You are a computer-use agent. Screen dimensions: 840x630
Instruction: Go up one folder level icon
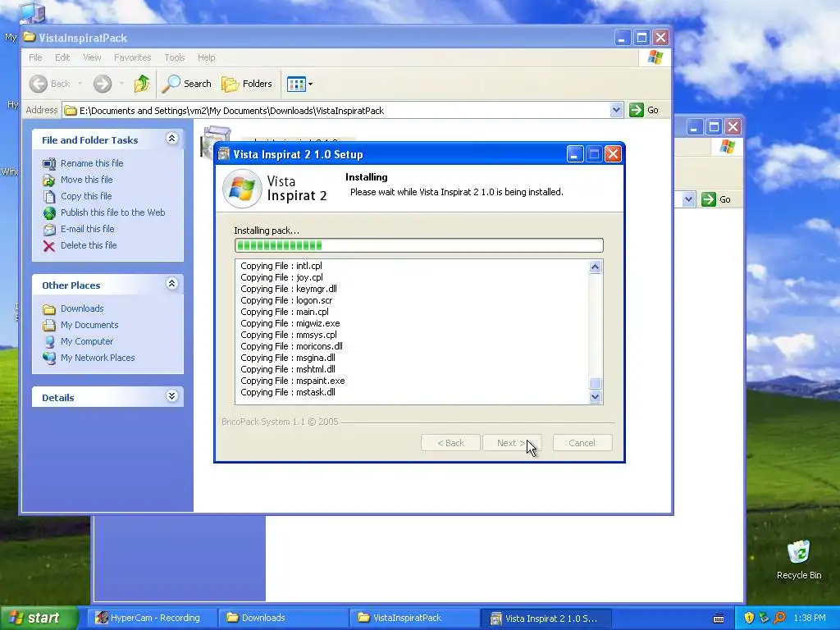point(141,84)
